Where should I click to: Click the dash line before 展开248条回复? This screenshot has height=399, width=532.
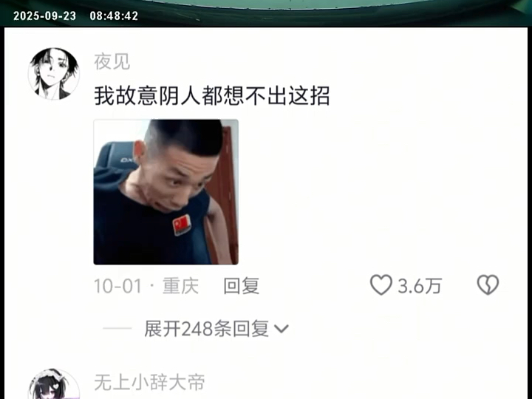pos(117,328)
